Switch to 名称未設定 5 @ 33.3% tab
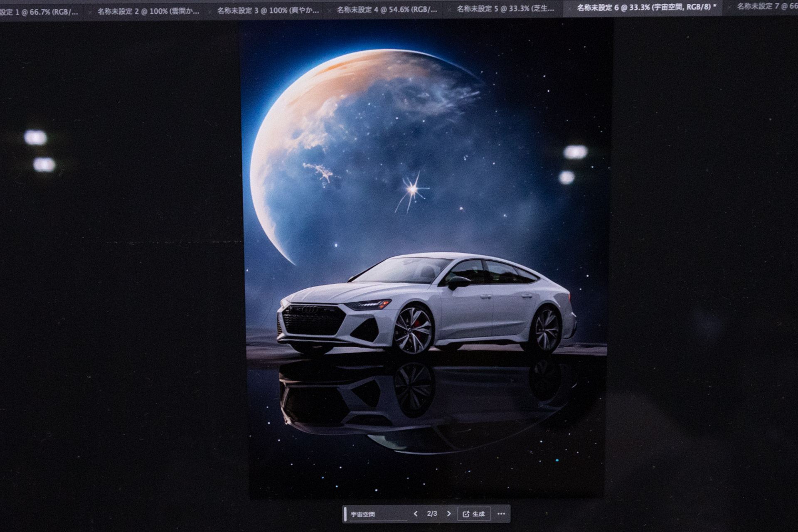Image resolution: width=798 pixels, height=532 pixels. tap(505, 8)
